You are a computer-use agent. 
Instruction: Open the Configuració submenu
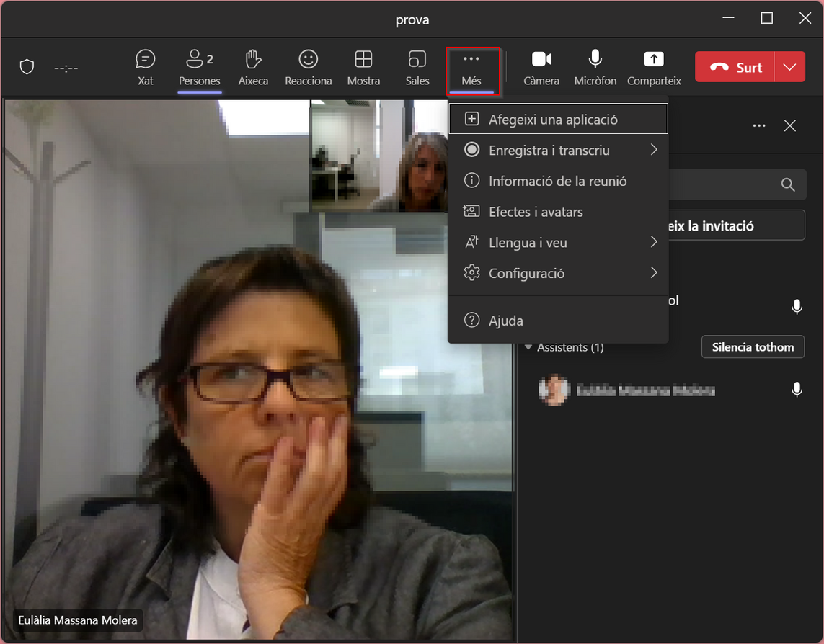tap(558, 273)
